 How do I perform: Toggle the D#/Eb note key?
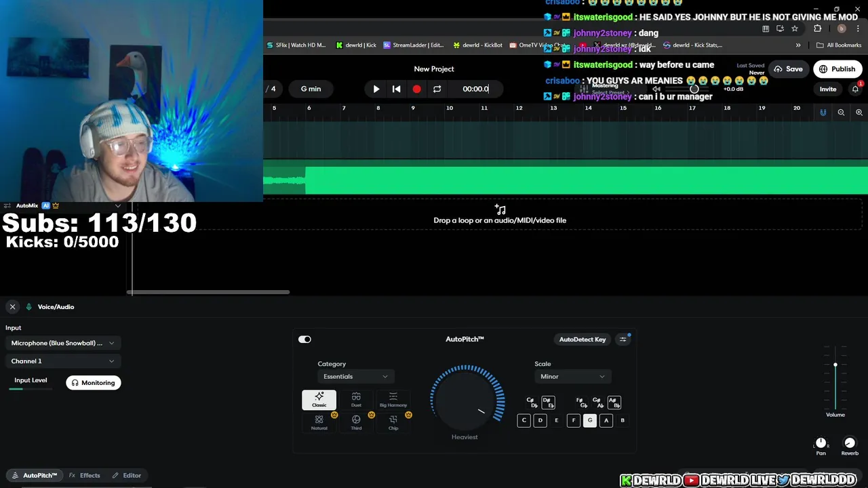click(549, 403)
